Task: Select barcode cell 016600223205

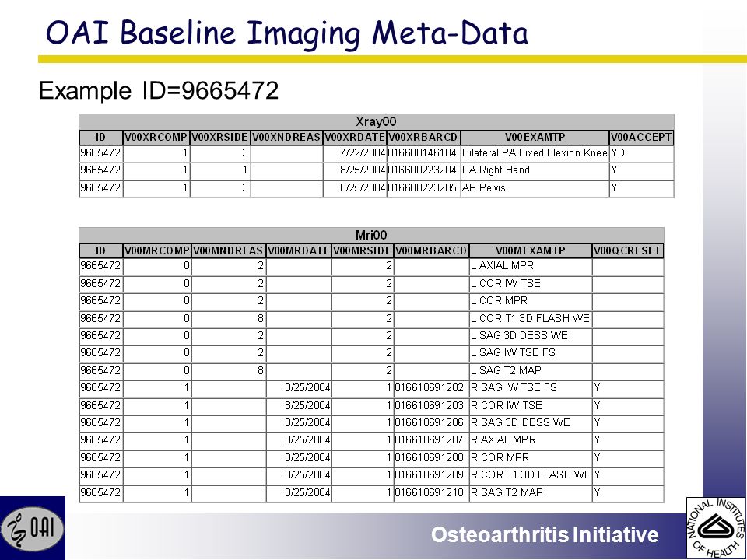Action: pyautogui.click(x=423, y=188)
